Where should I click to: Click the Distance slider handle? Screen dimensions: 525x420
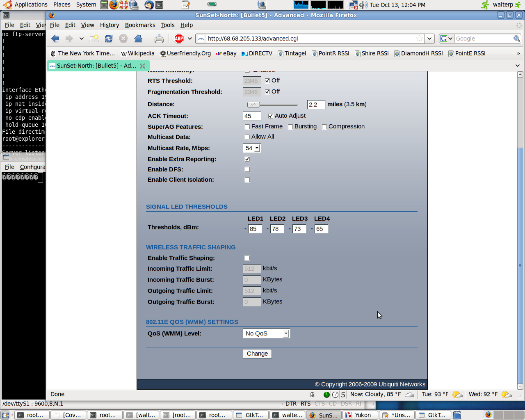(x=253, y=105)
